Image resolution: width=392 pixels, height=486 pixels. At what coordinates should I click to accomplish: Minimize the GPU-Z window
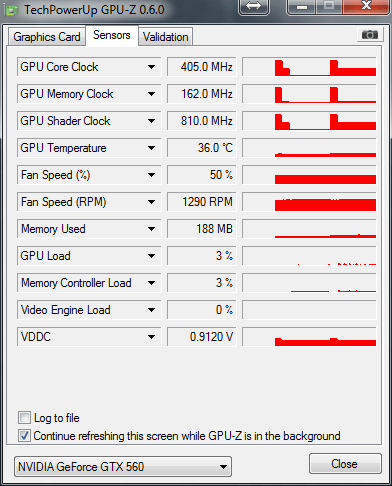[x=302, y=7]
